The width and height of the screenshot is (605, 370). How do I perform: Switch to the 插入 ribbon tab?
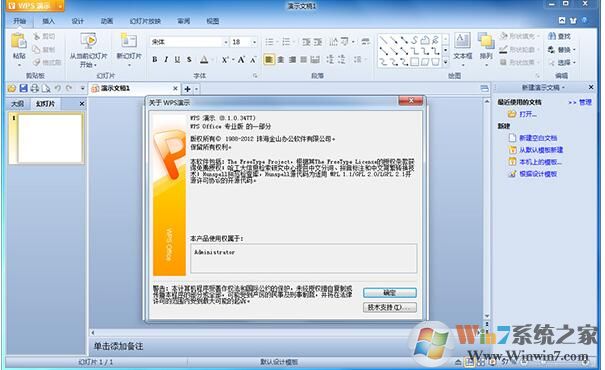click(x=48, y=21)
